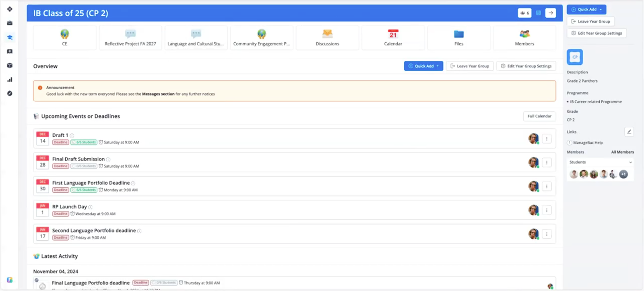Open the Calendar tile icon

pos(393,34)
